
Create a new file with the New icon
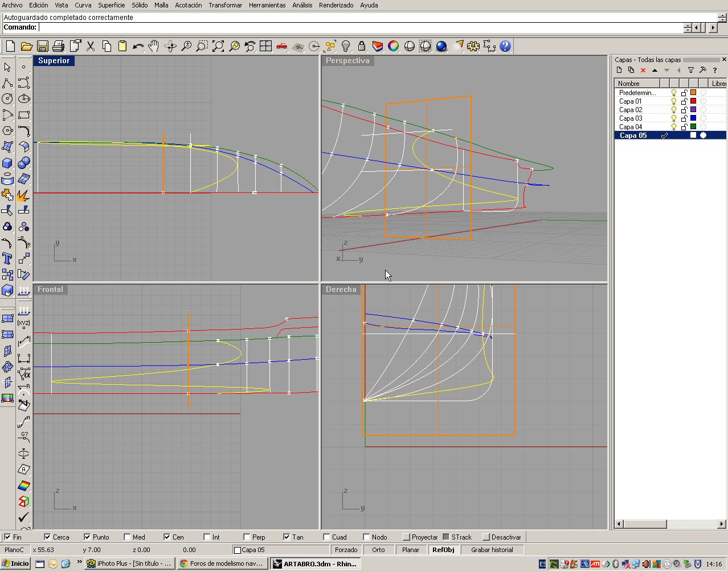point(10,46)
